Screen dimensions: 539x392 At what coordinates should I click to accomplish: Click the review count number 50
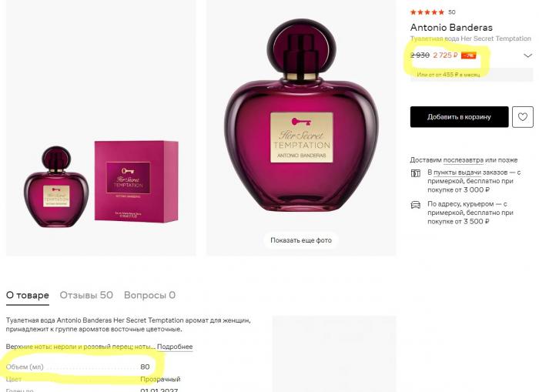coord(452,12)
